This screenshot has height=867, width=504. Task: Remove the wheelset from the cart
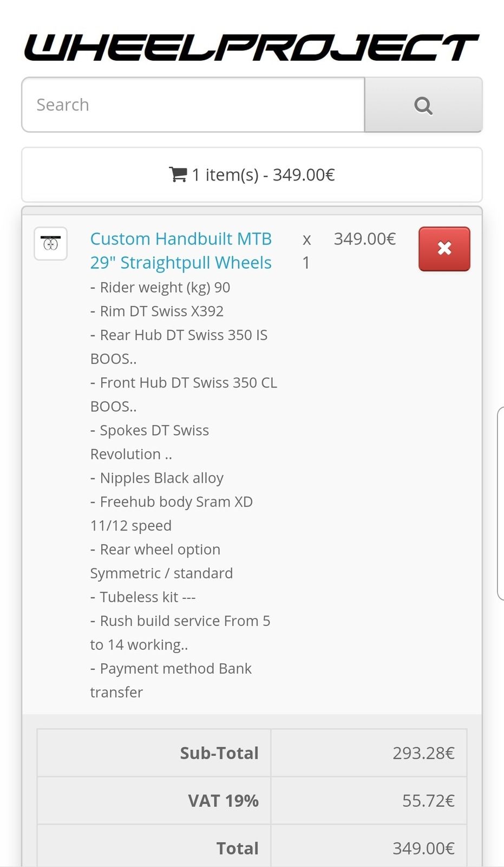click(444, 249)
